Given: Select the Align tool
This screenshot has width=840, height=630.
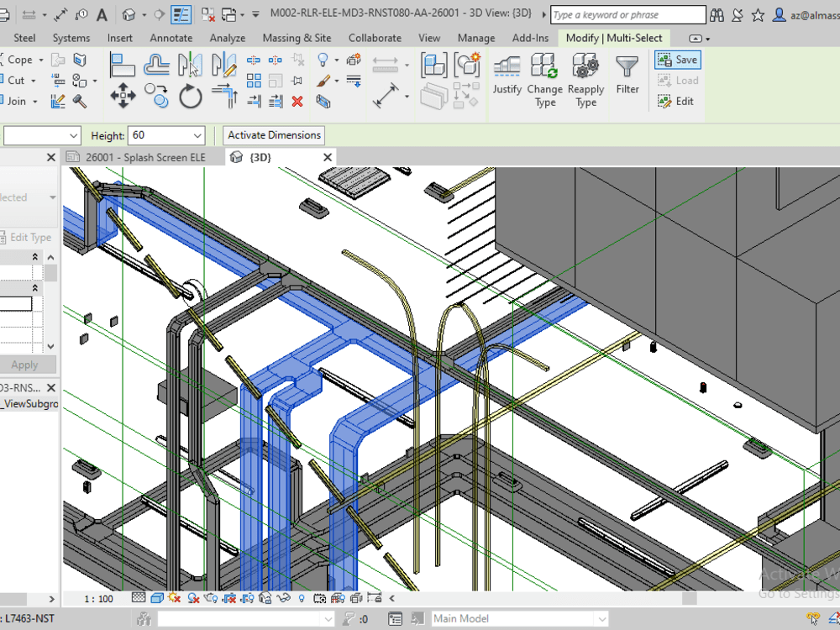Looking at the screenshot, I should click(122, 66).
